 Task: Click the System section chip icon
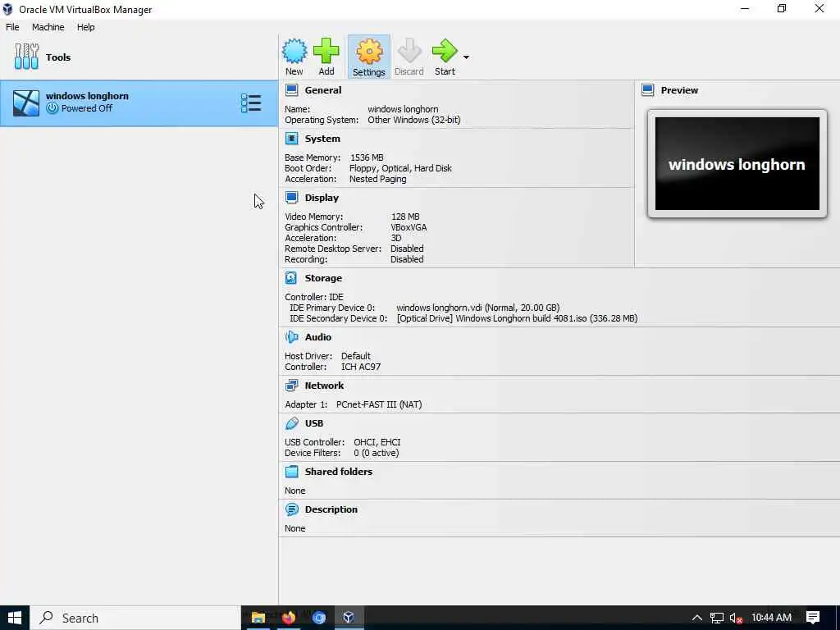point(291,139)
